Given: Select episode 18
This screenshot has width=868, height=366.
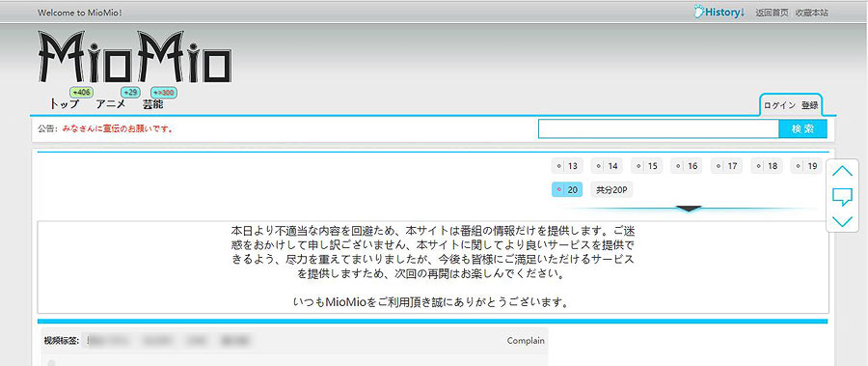Looking at the screenshot, I should [x=767, y=166].
